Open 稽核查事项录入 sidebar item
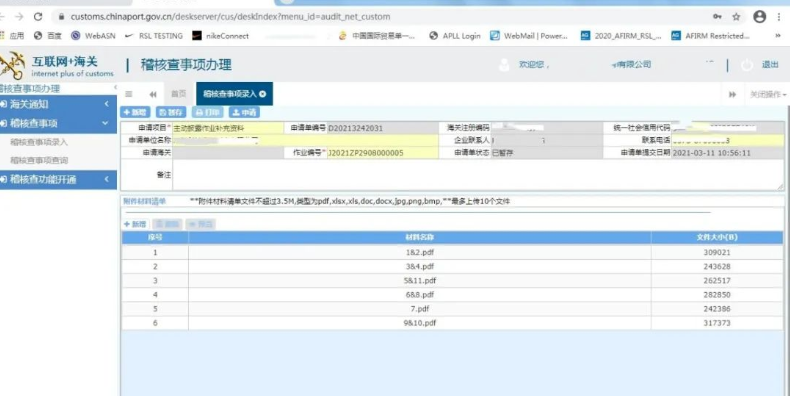 (x=39, y=142)
